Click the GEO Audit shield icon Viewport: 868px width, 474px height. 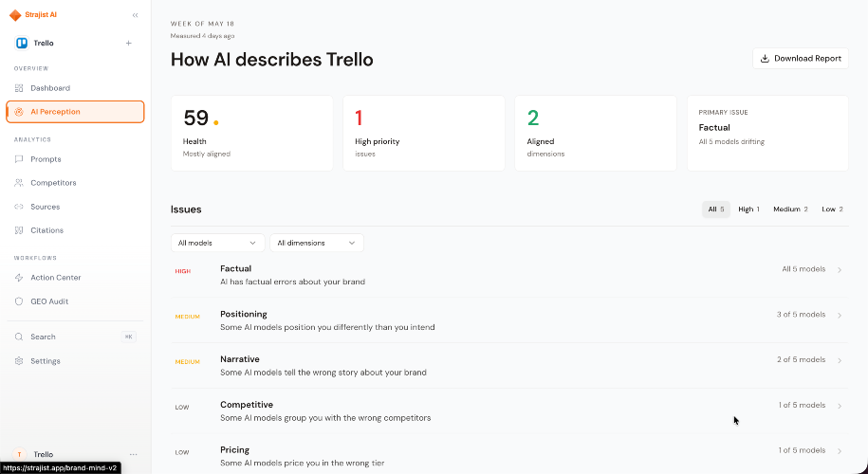(19, 301)
